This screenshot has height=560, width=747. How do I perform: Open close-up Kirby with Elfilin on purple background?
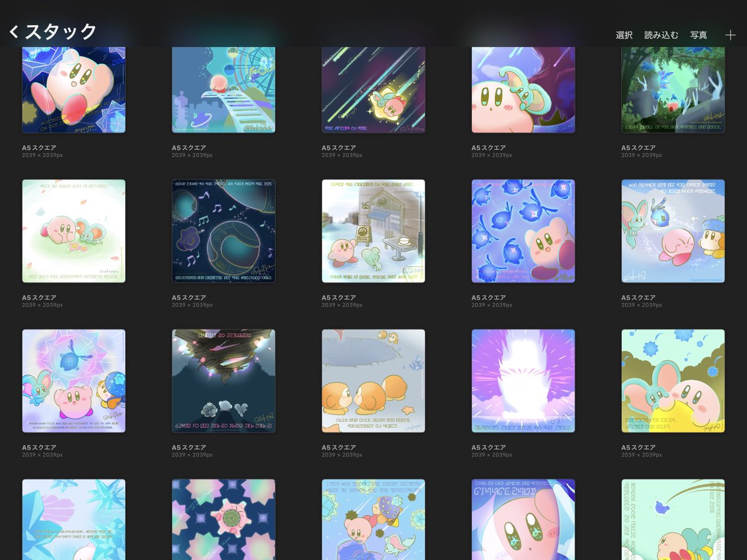[524, 89]
